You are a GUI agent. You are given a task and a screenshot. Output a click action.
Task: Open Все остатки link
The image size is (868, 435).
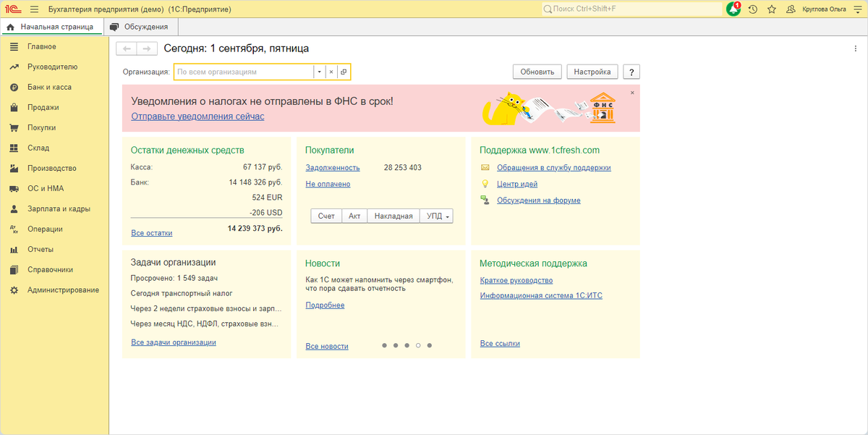pos(151,233)
